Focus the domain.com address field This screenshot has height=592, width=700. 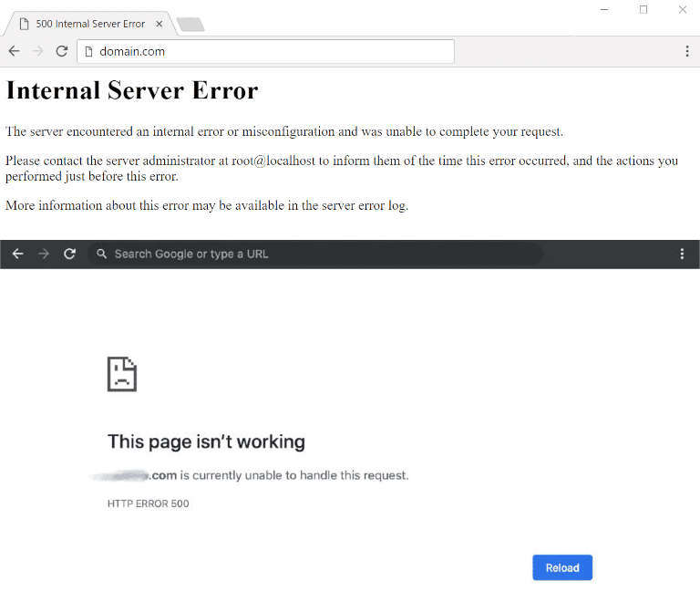[273, 52]
